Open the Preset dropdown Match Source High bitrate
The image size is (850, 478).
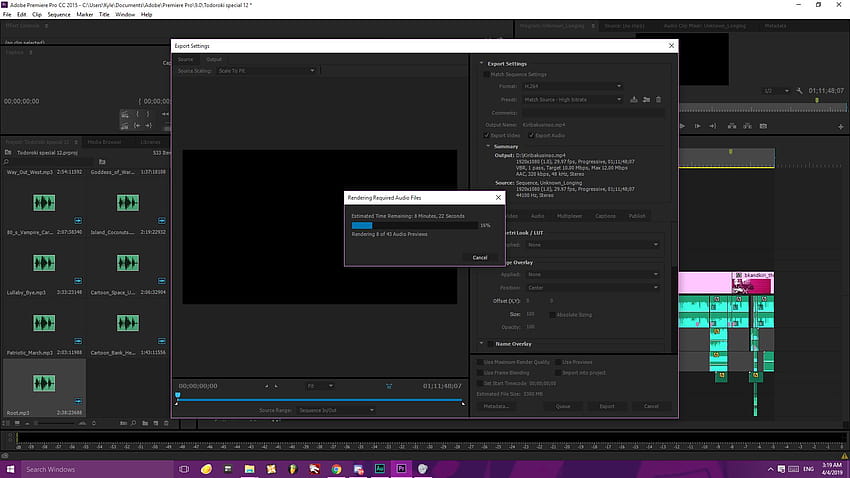572,100
